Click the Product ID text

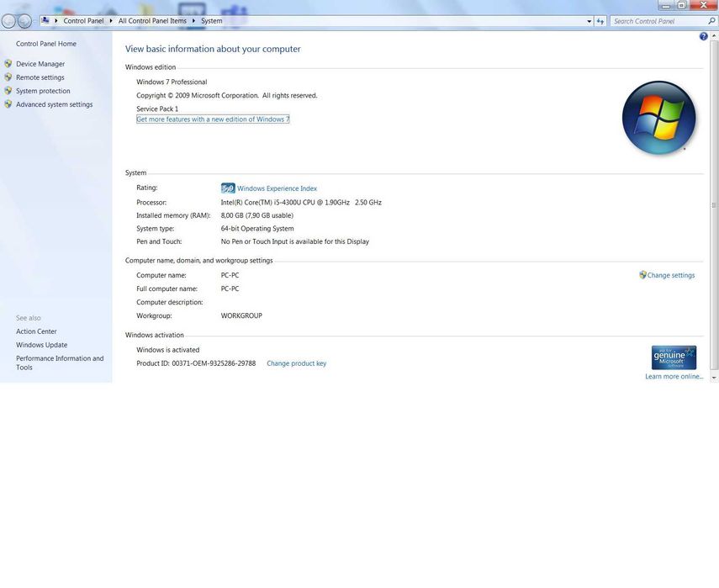tap(196, 363)
